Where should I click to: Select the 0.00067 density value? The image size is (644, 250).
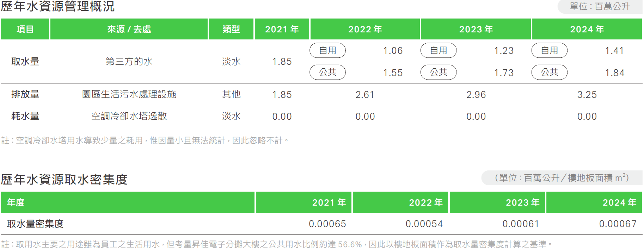click(618, 224)
